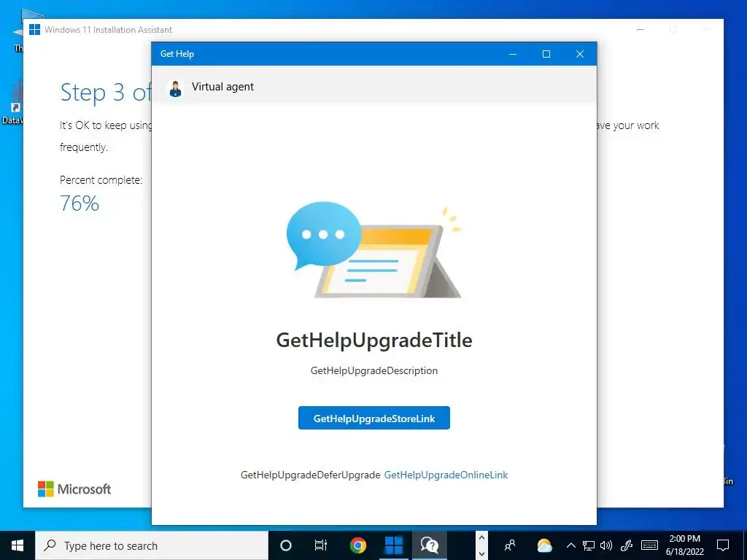Image resolution: width=747 pixels, height=560 pixels.
Task: Open the Windows Start menu
Action: (x=18, y=545)
